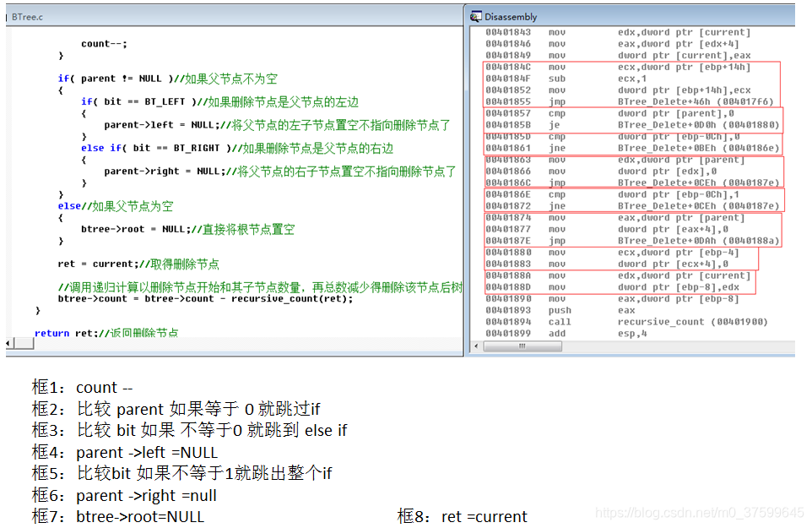Select the BTree.c source window title
Screen dimensions: 812x528
28,17
